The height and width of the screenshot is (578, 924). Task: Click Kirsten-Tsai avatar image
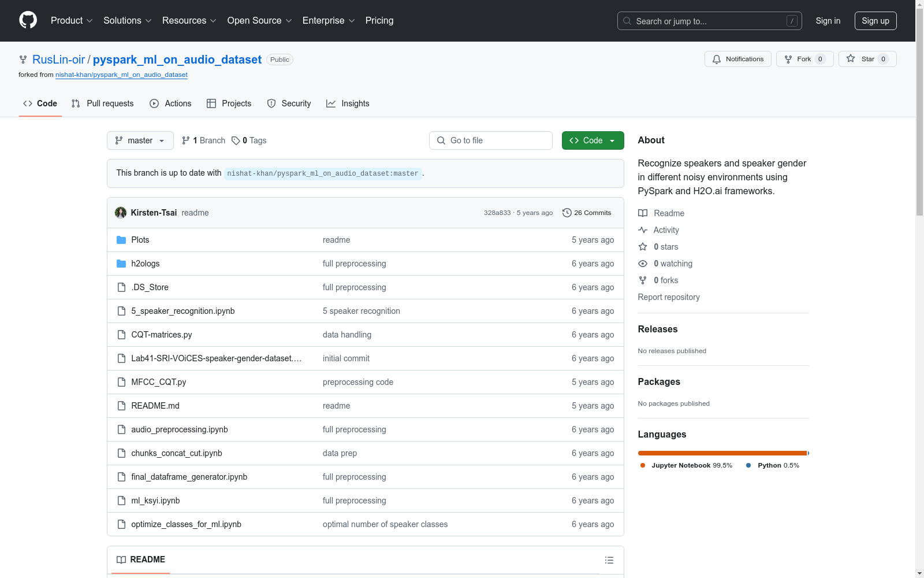[121, 213]
